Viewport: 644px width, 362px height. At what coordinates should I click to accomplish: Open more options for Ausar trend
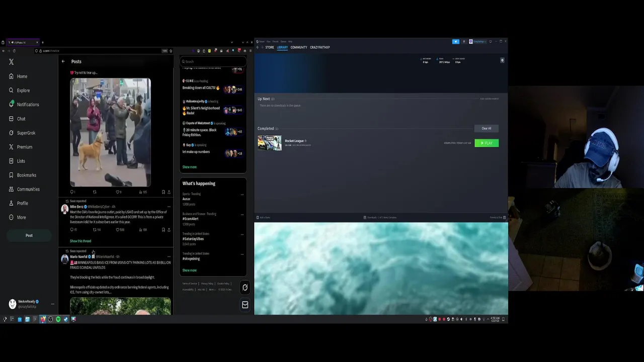tap(242, 195)
